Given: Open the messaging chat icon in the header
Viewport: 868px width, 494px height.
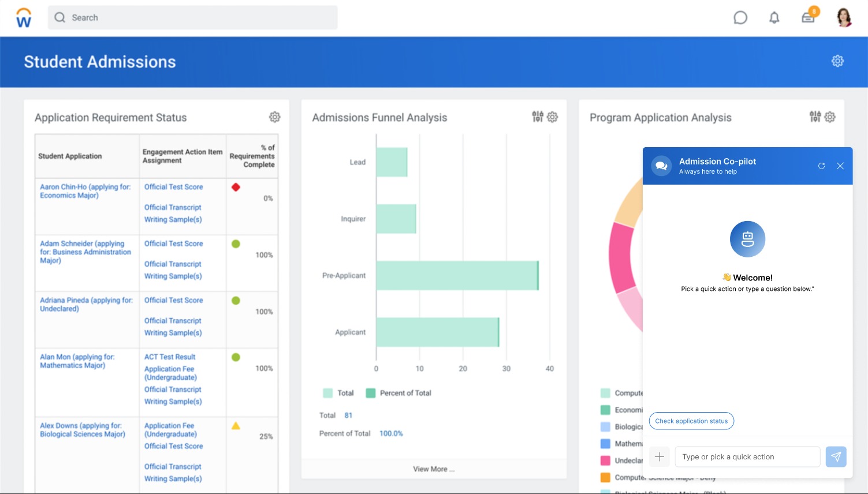Looking at the screenshot, I should point(740,17).
